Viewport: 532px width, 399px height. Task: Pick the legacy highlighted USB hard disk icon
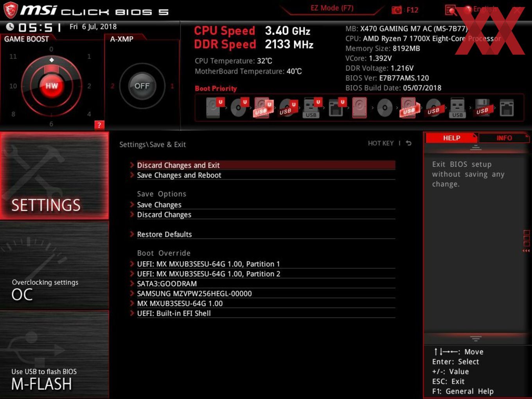[409, 108]
